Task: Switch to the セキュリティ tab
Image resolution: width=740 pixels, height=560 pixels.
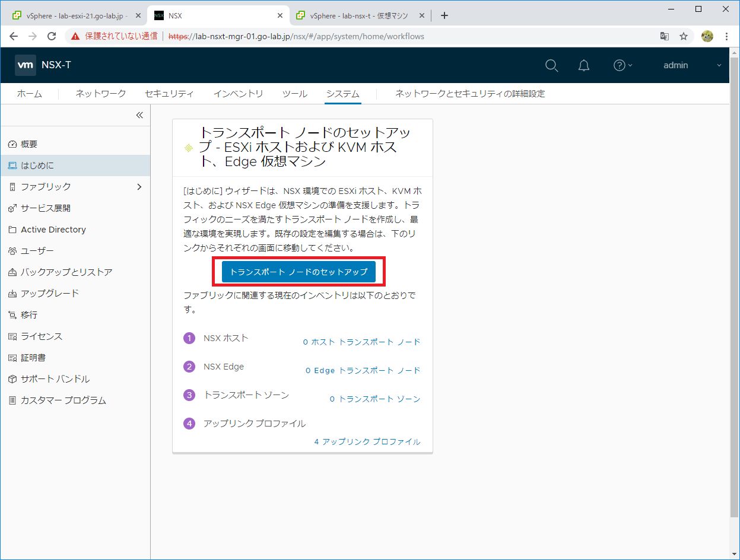Action: click(169, 94)
